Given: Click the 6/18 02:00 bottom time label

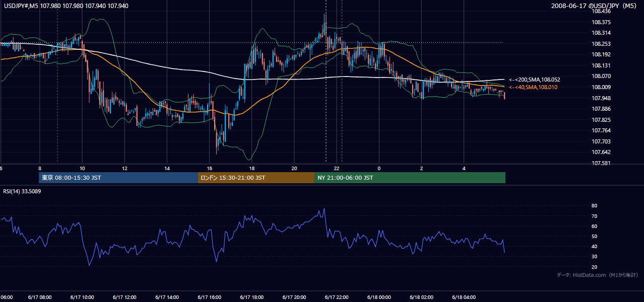Looking at the screenshot, I should pos(421,297).
